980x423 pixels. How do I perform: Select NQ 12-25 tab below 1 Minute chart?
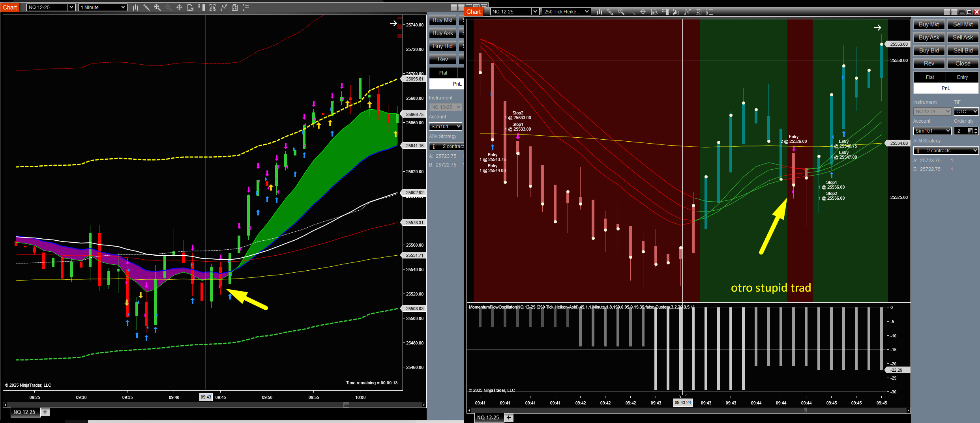pos(24,412)
